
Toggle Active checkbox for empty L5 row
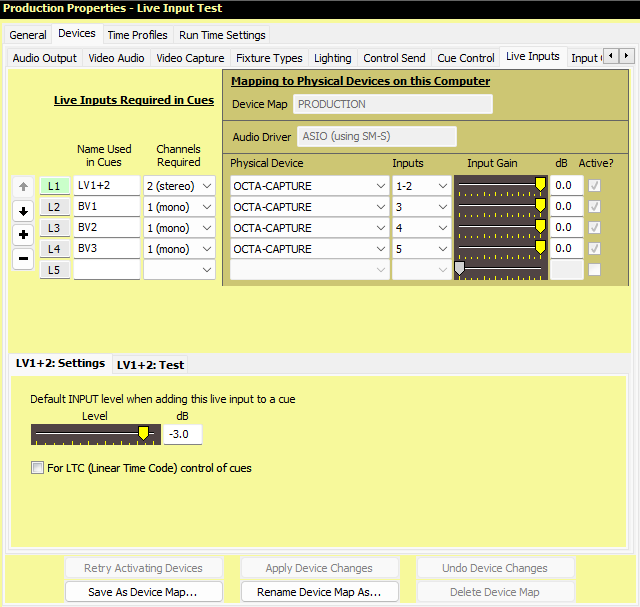tap(594, 269)
